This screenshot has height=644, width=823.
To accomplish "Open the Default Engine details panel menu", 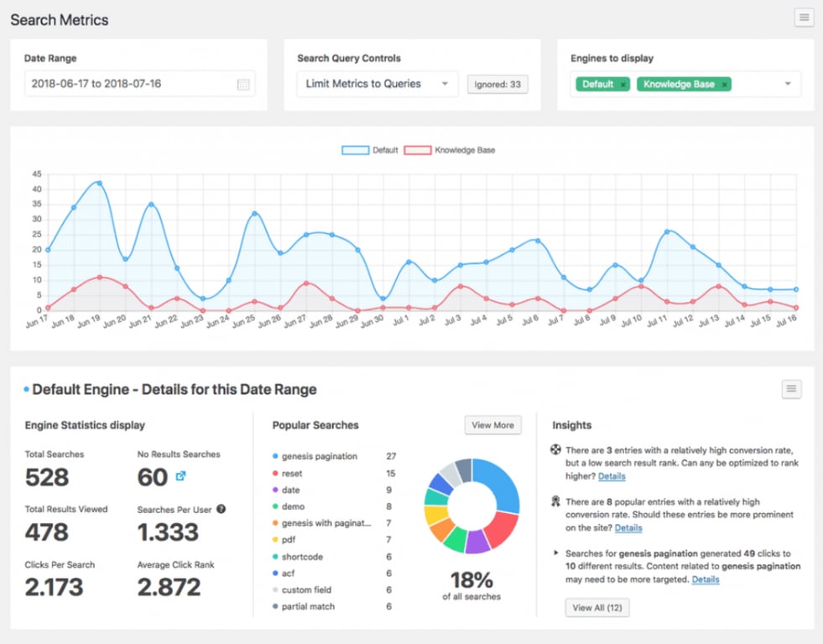I will pos(789,388).
